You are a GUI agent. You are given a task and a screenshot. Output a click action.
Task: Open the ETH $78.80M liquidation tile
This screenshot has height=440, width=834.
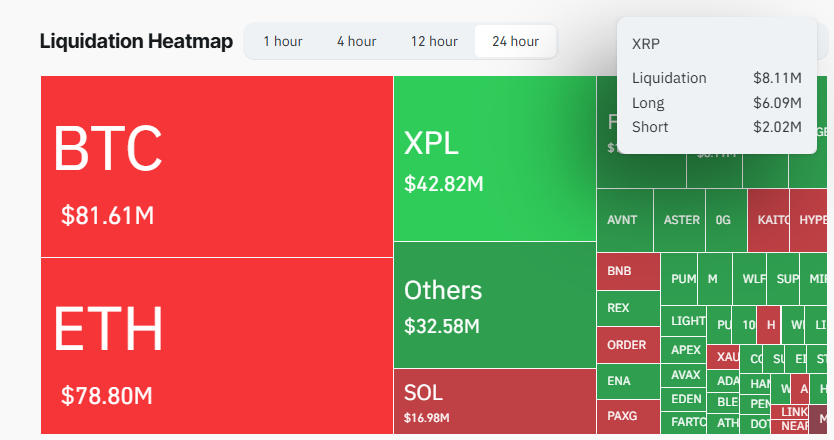pos(216,346)
